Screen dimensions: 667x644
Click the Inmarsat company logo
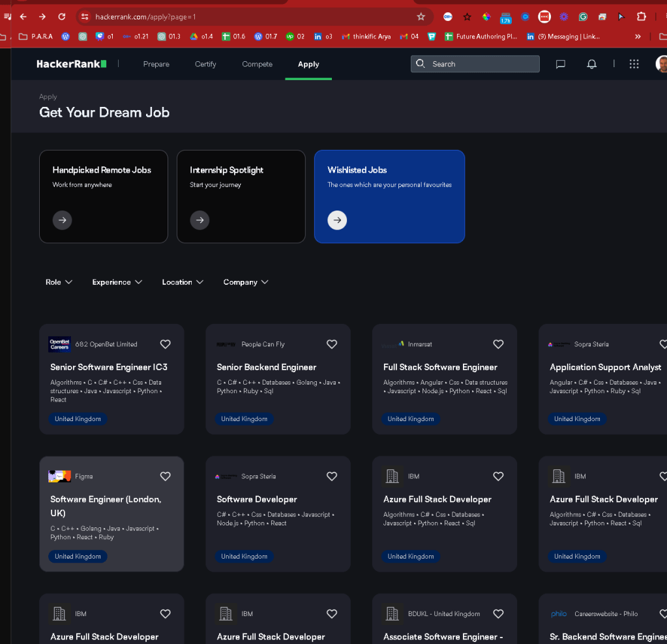[x=393, y=344]
